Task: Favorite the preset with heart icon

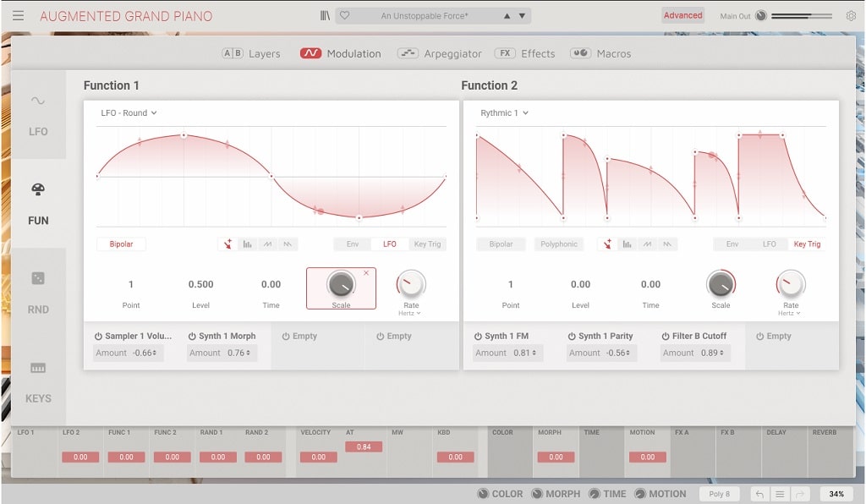Action: 345,15
